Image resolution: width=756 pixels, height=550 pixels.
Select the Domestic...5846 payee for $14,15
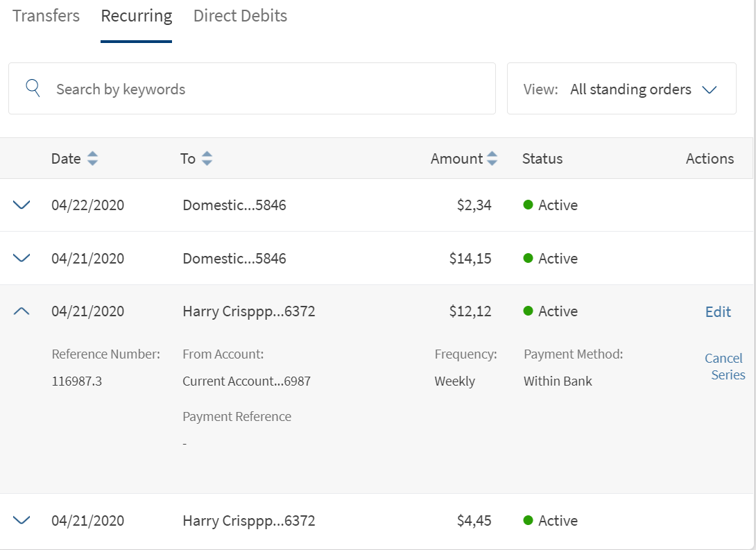click(234, 259)
